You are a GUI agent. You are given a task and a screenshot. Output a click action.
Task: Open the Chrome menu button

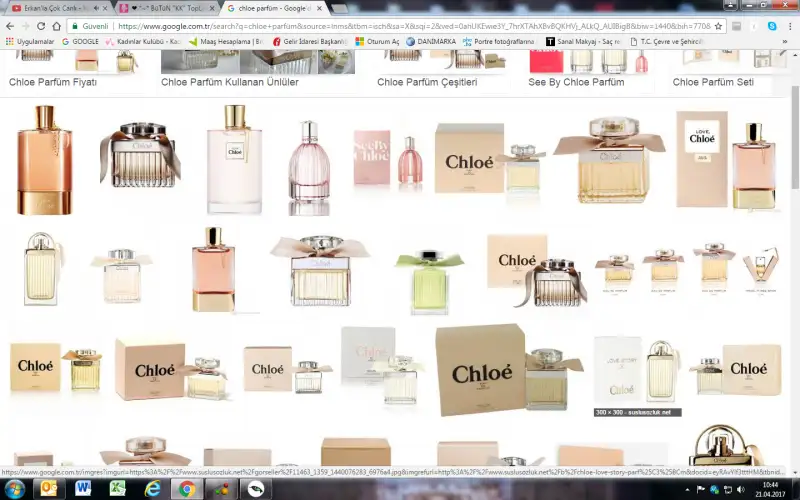(790, 26)
